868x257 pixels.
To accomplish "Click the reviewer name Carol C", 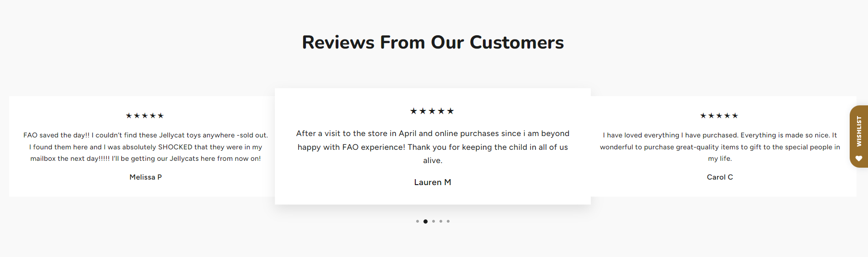I will pyautogui.click(x=720, y=177).
